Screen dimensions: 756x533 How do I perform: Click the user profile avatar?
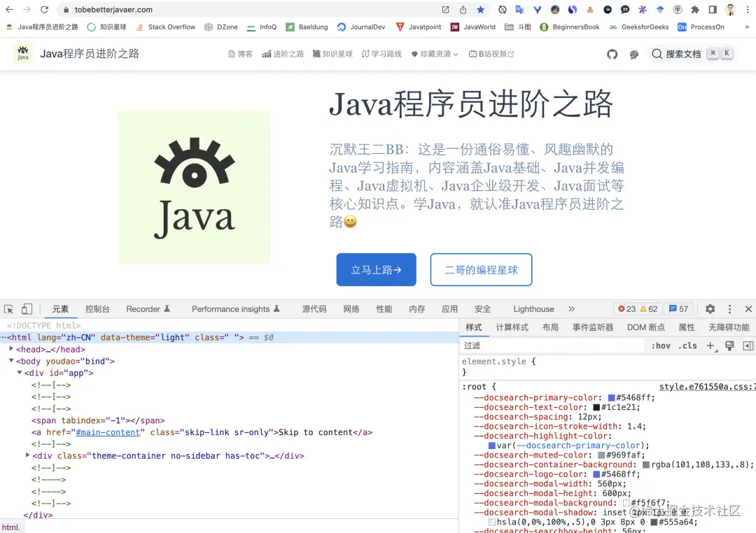click(x=730, y=10)
